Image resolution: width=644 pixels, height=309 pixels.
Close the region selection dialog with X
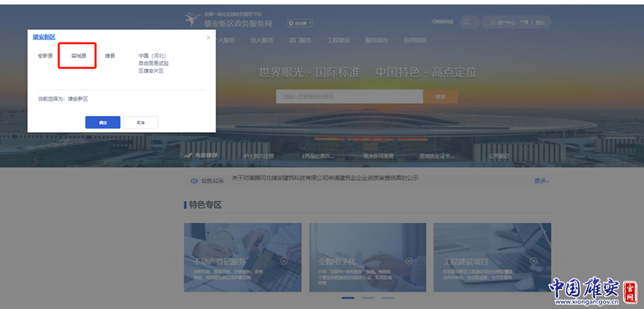tap(208, 38)
